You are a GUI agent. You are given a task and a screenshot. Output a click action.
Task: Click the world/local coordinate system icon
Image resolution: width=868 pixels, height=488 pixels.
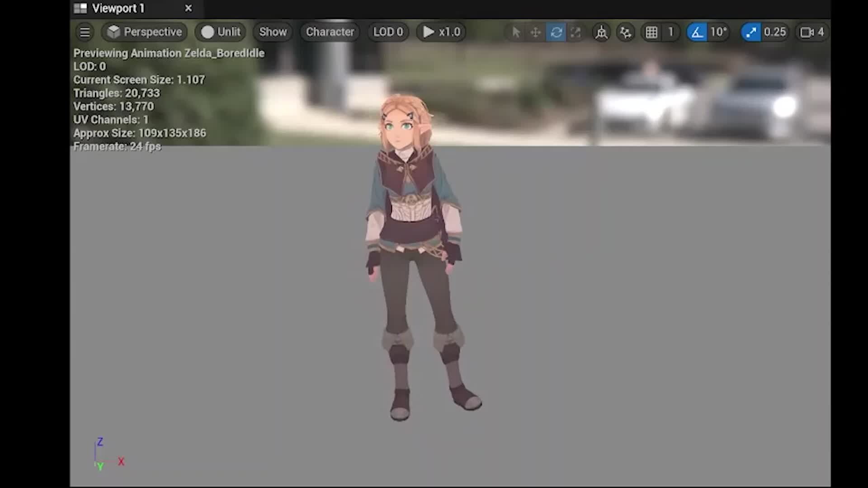(x=601, y=32)
